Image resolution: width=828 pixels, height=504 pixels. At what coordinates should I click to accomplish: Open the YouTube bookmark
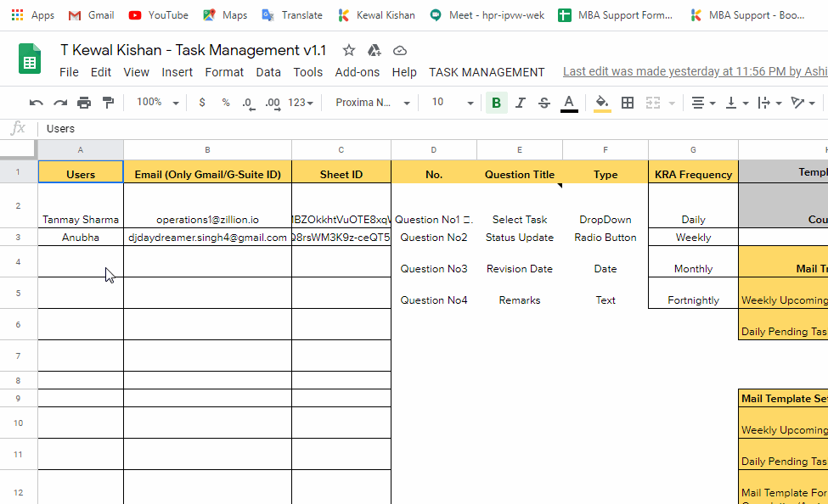coord(159,15)
